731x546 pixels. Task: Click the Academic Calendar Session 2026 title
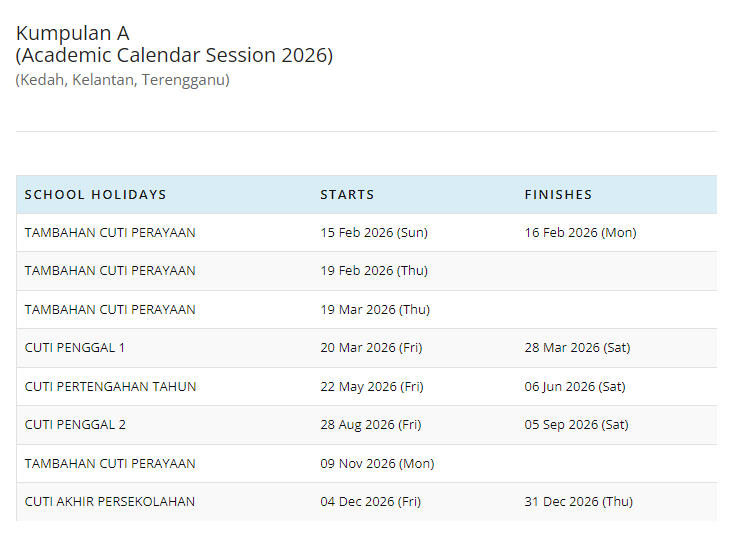coord(174,55)
